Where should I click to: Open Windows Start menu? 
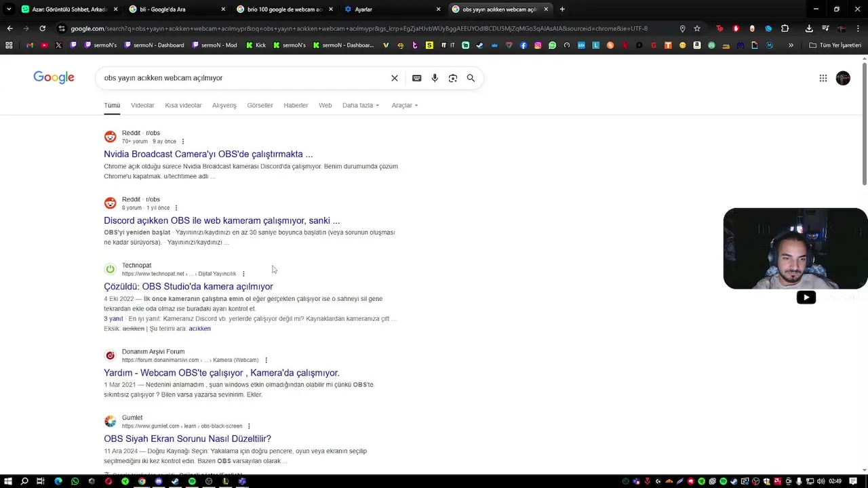(x=8, y=481)
